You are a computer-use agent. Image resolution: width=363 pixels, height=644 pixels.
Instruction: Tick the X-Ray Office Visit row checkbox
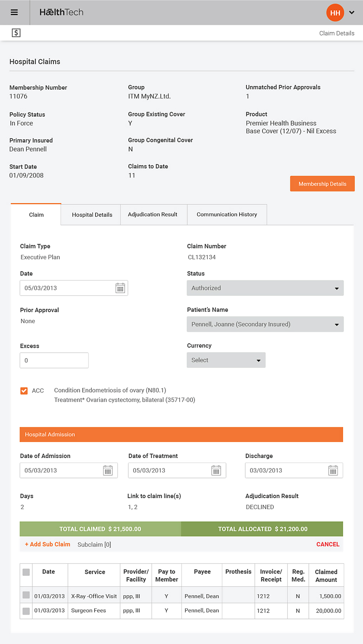coord(26,595)
